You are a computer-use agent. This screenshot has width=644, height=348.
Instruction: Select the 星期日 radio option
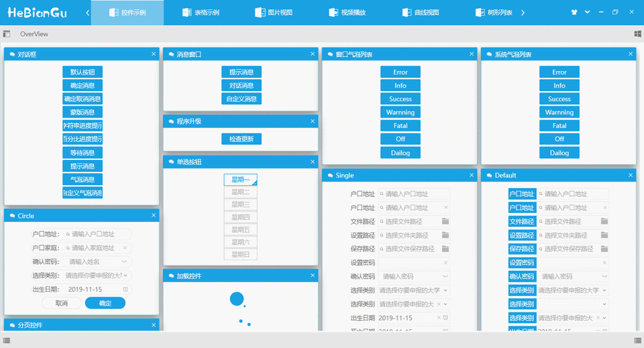[x=241, y=255]
